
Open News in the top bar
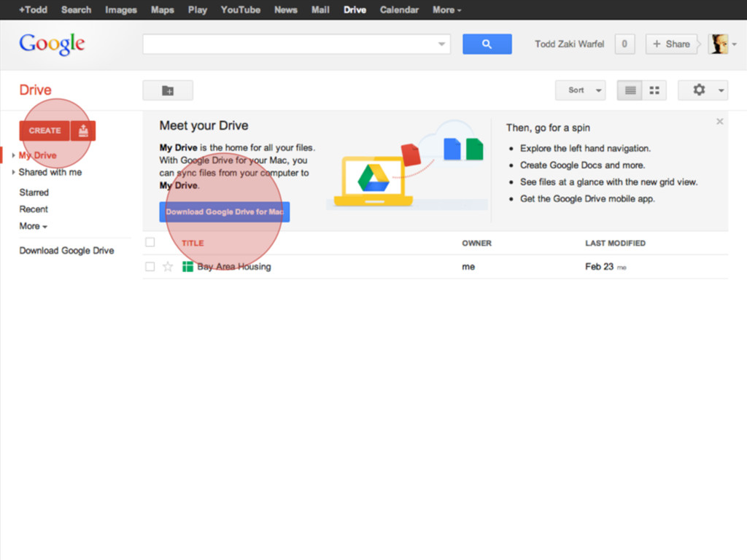tap(286, 9)
